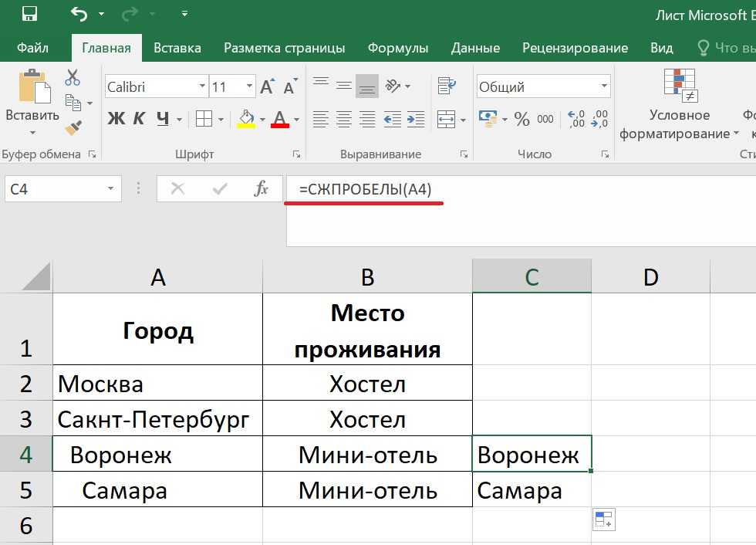Cut selection with the scissors icon
The height and width of the screenshot is (545, 756).
pos(73,77)
